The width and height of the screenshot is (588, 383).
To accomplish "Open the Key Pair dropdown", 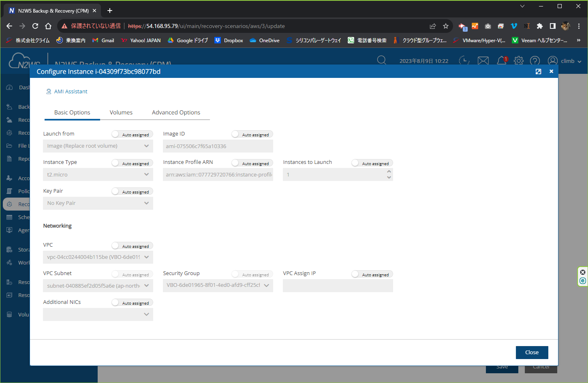I will pos(98,203).
